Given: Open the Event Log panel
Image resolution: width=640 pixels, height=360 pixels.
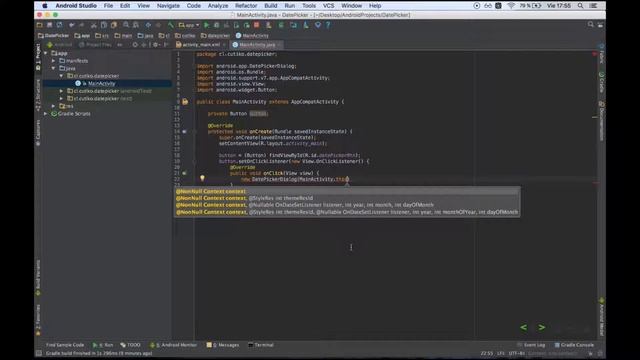Looking at the screenshot, I should [531, 345].
